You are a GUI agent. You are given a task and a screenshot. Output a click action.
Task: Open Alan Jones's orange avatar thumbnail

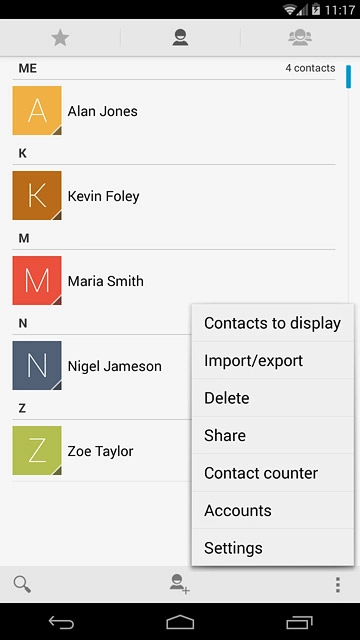[37, 111]
